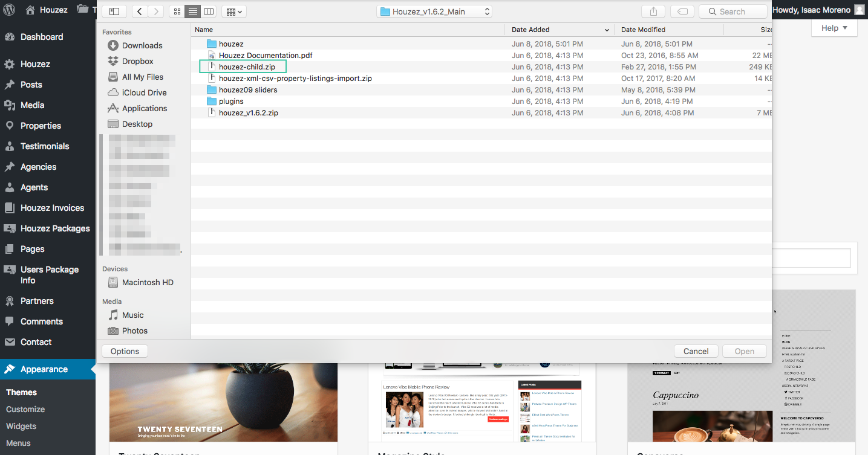868x455 pixels.
Task: Click Howdy, Isaac Moreno account menu
Action: pyautogui.click(x=818, y=10)
